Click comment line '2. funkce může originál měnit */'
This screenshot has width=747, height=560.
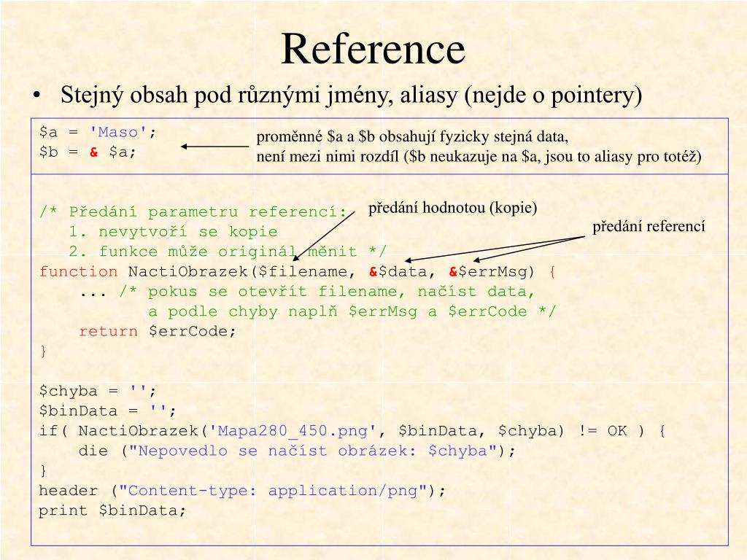tap(228, 252)
